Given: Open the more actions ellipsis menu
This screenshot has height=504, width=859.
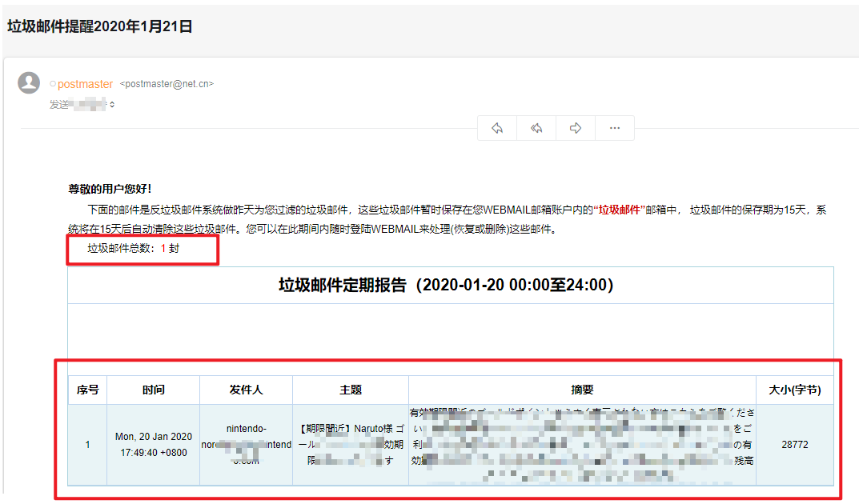Looking at the screenshot, I should point(615,128).
